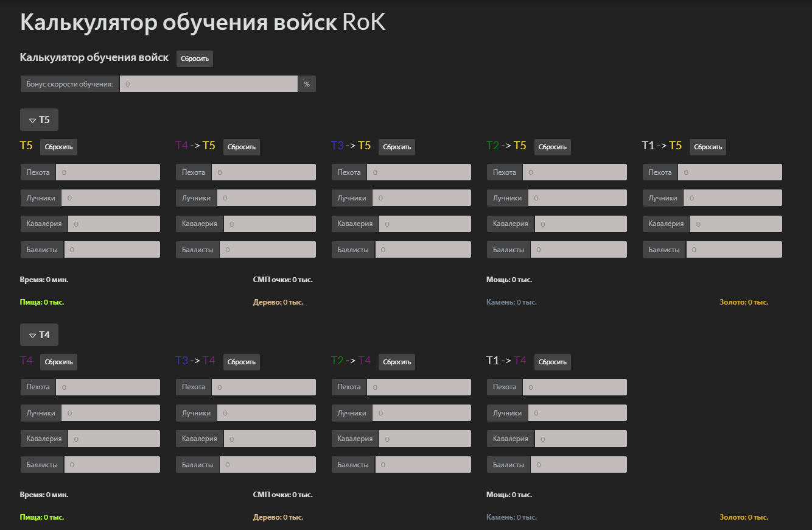This screenshot has height=530, width=812.
Task: Focus Пехота field in T2 -> T5 column
Action: pyautogui.click(x=575, y=172)
